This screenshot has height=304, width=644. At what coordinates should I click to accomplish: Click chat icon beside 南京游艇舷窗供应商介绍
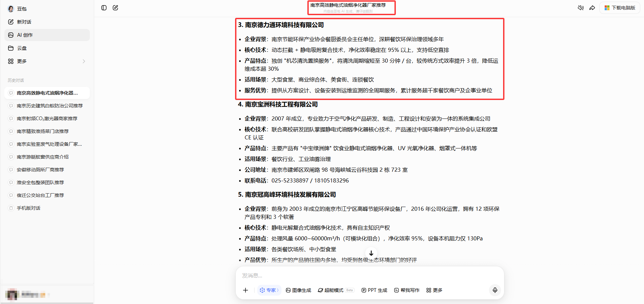(x=11, y=157)
